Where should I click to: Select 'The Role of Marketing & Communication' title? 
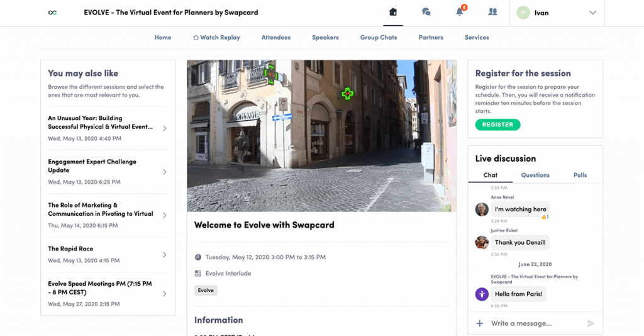101,210
